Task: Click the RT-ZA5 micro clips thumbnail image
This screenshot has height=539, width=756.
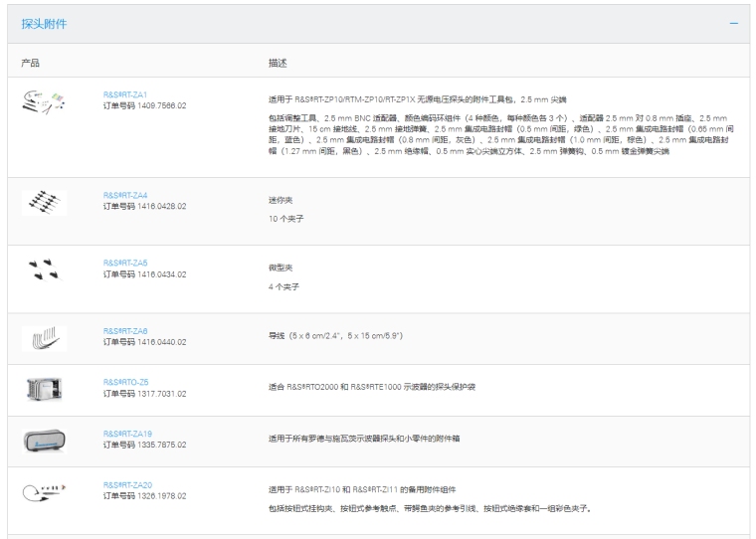Action: pyautogui.click(x=44, y=269)
